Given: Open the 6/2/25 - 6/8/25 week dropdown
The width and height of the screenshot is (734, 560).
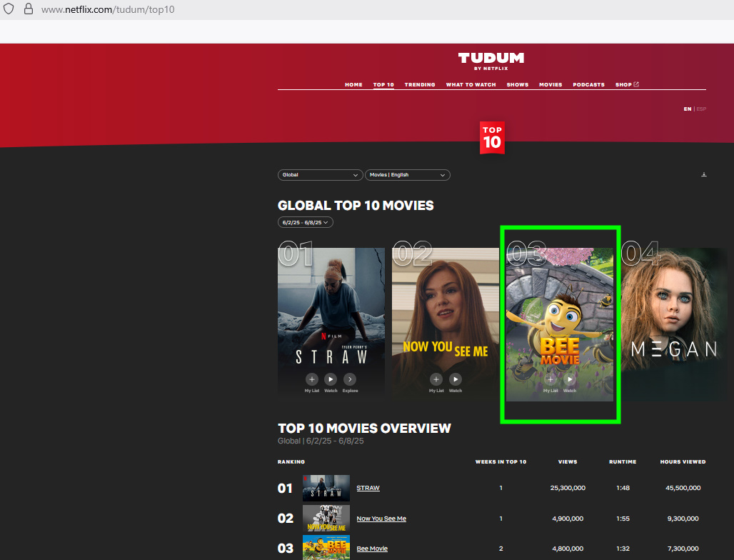Looking at the screenshot, I should [x=305, y=222].
